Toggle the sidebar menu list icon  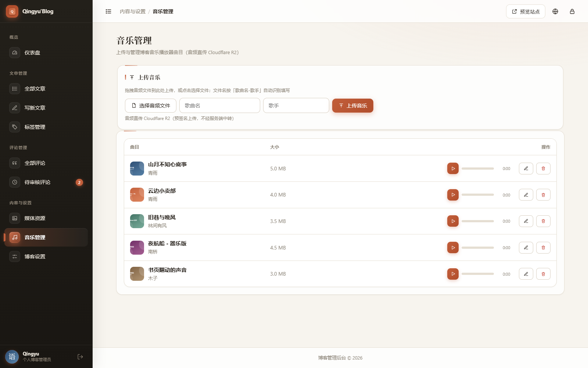(108, 11)
